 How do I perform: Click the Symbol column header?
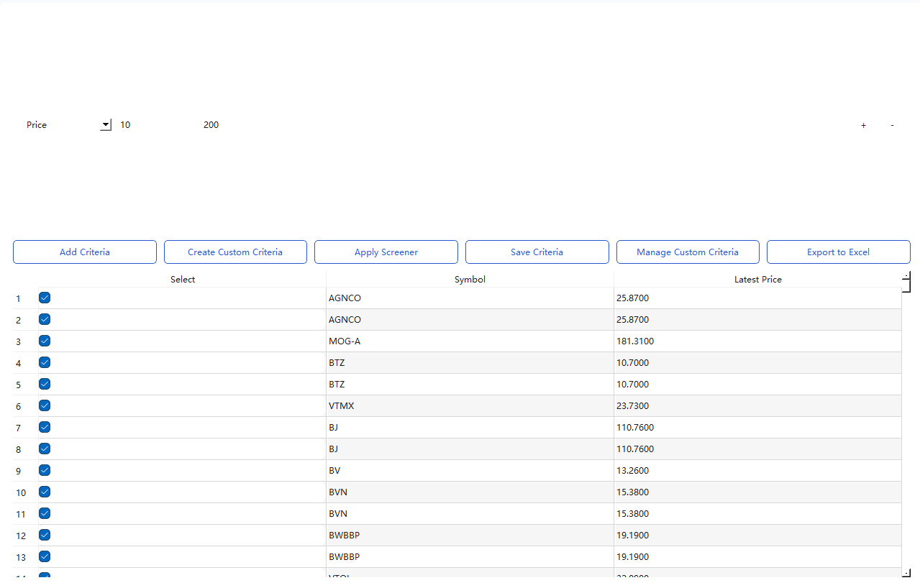point(470,280)
